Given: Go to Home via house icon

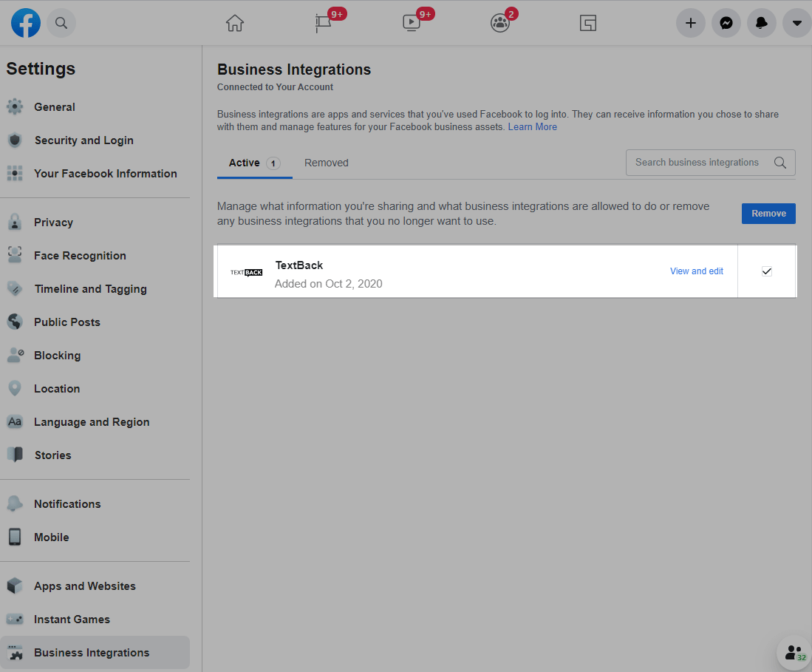Looking at the screenshot, I should point(235,23).
